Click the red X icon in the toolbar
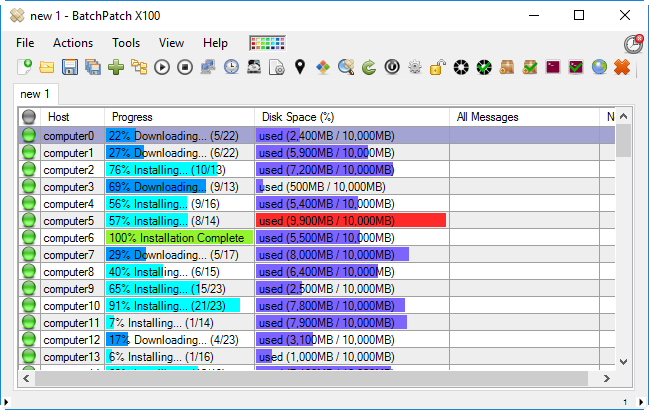Image resolution: width=649 pixels, height=410 pixels. (x=622, y=68)
